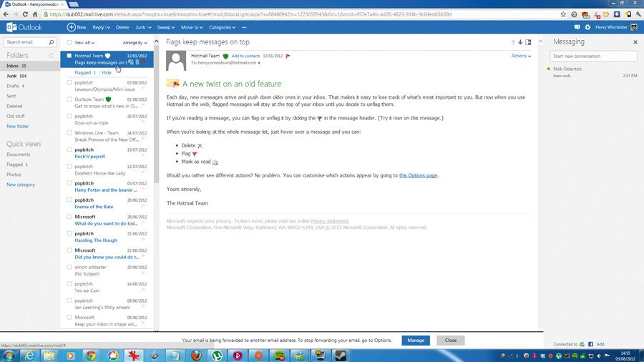Tick checkbox for Windows Live Team message
Viewport: 644px width, 362px height.
[x=69, y=133]
